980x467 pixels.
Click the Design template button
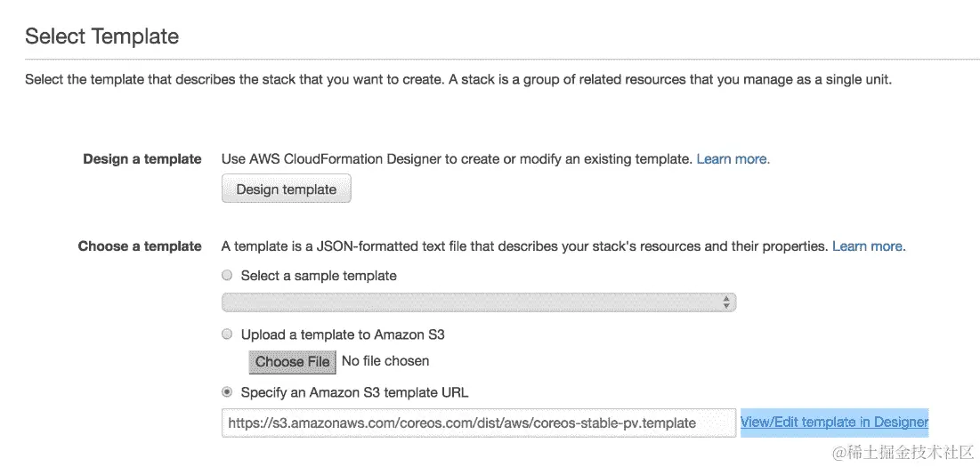coord(286,189)
